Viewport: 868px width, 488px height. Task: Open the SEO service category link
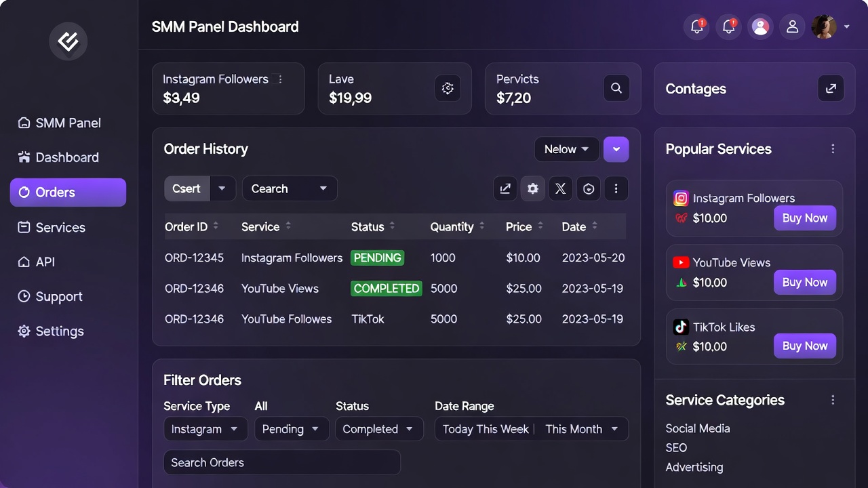[x=676, y=447]
